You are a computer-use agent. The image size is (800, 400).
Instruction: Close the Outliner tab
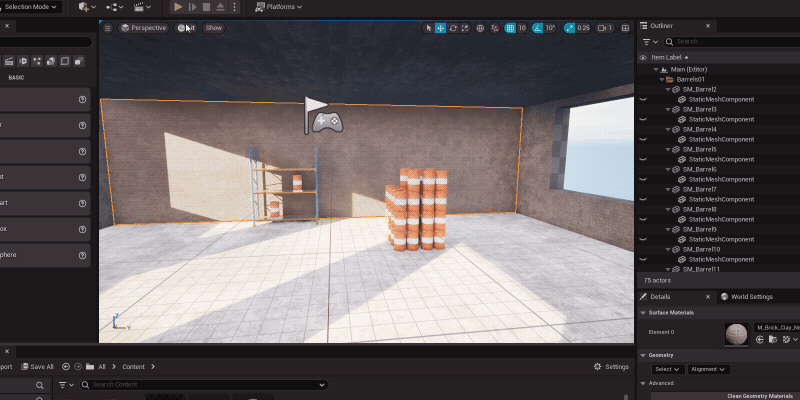pos(708,26)
